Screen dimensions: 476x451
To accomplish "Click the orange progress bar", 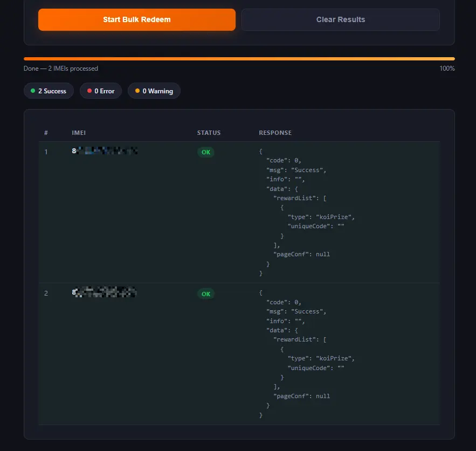I will click(x=239, y=59).
